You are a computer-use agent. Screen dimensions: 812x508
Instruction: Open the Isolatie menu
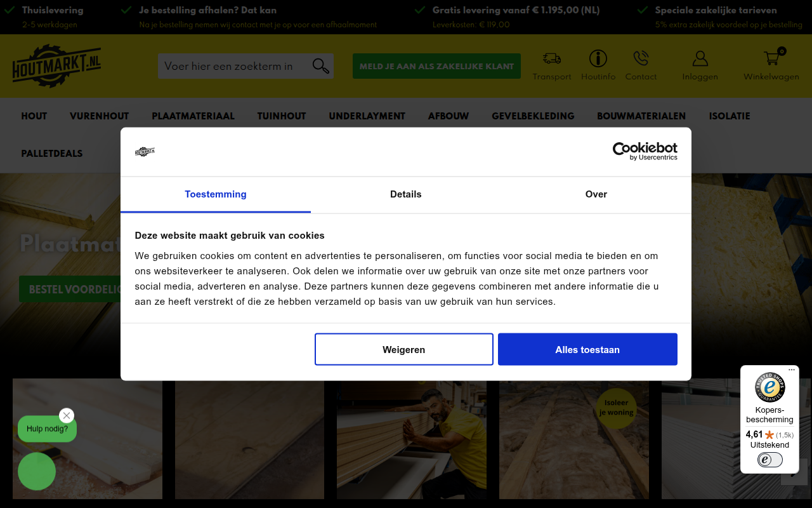pyautogui.click(x=730, y=116)
